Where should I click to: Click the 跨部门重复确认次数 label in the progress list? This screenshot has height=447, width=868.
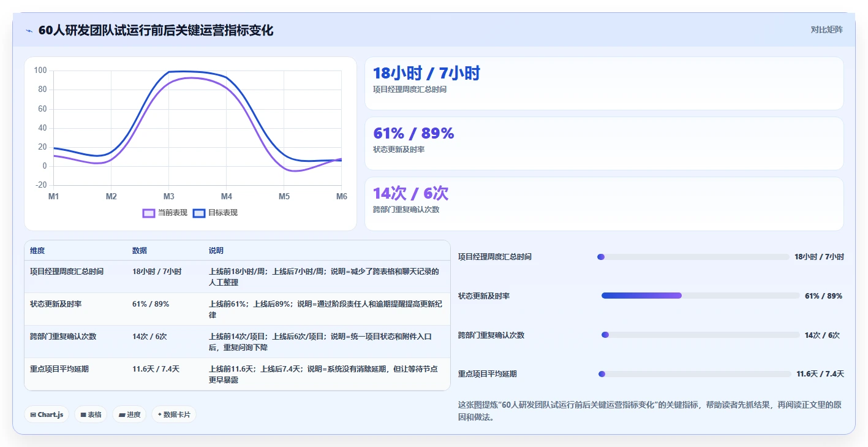click(x=491, y=335)
